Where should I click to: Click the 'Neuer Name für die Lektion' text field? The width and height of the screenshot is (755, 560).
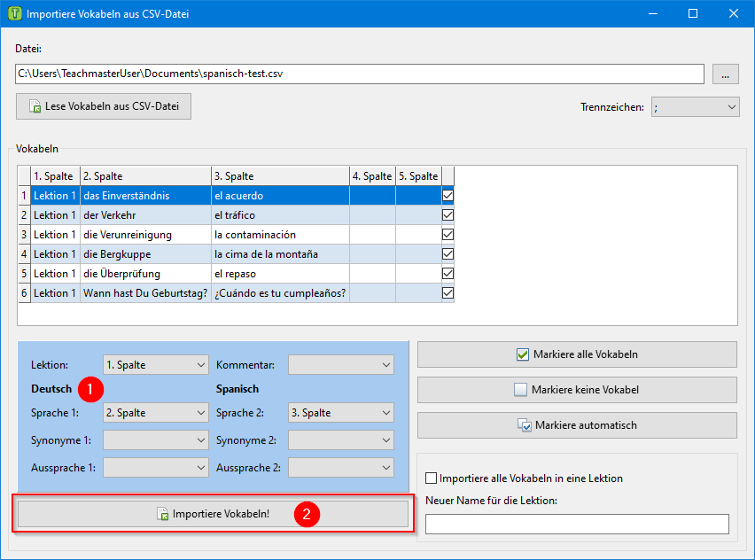577,524
